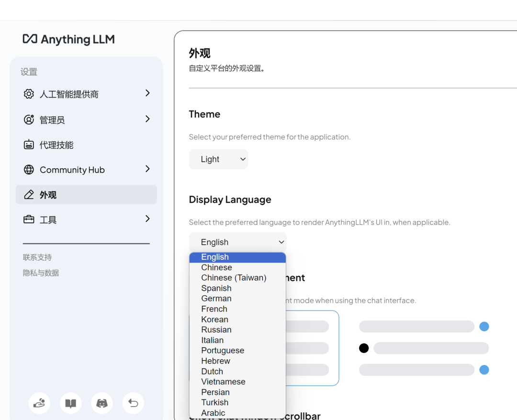Select German language option

coord(237,298)
